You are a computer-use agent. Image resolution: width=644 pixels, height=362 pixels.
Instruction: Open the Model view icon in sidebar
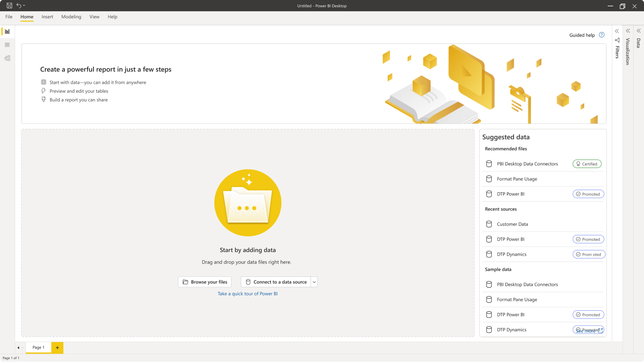[x=7, y=58]
